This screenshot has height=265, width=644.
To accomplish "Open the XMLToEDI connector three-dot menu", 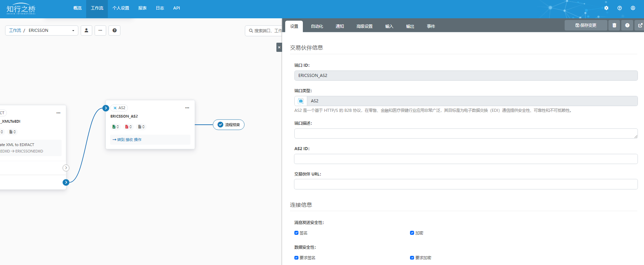I will (58, 113).
